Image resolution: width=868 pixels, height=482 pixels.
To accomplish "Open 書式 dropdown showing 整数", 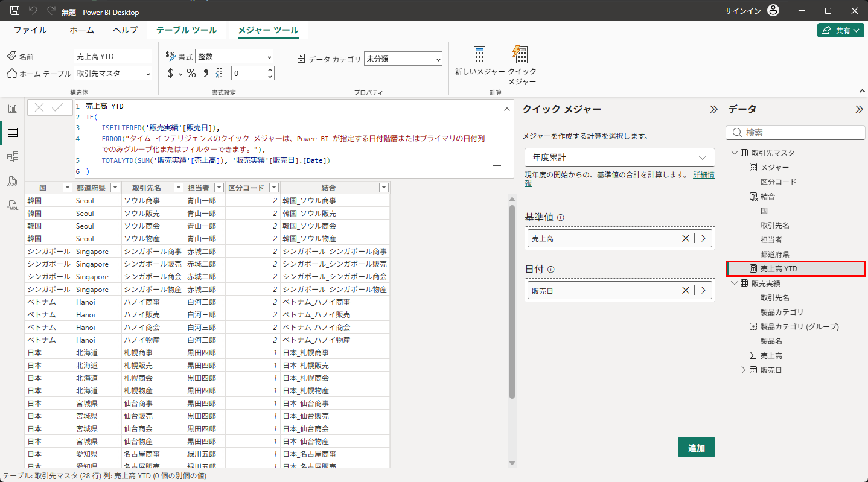I will click(234, 56).
